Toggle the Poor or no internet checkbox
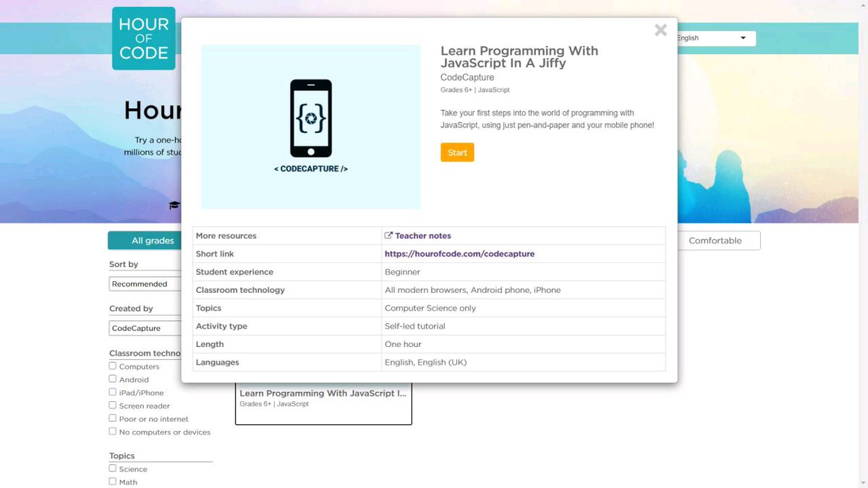Image resolution: width=868 pixels, height=488 pixels. click(x=113, y=418)
